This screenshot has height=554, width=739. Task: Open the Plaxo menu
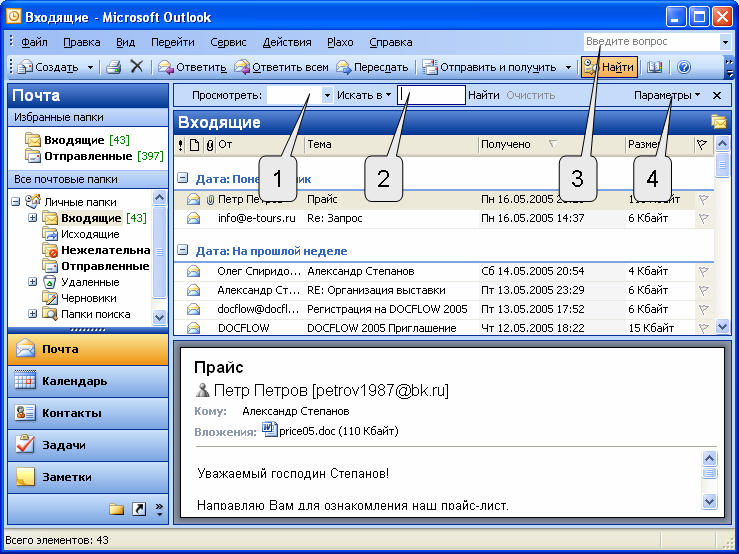[340, 42]
